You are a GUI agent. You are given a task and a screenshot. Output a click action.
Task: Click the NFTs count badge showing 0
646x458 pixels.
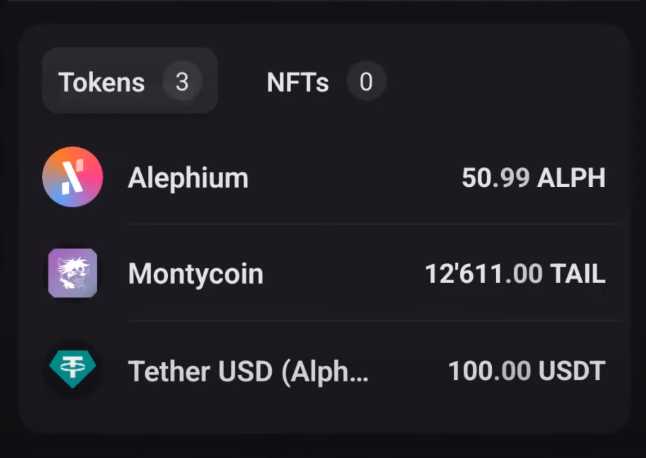tap(366, 82)
